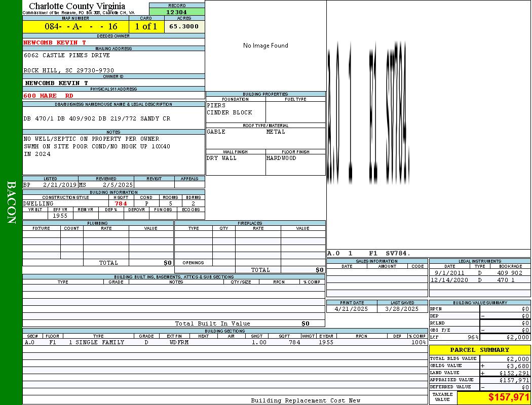Click the red taxable value $157,971

click(509, 397)
